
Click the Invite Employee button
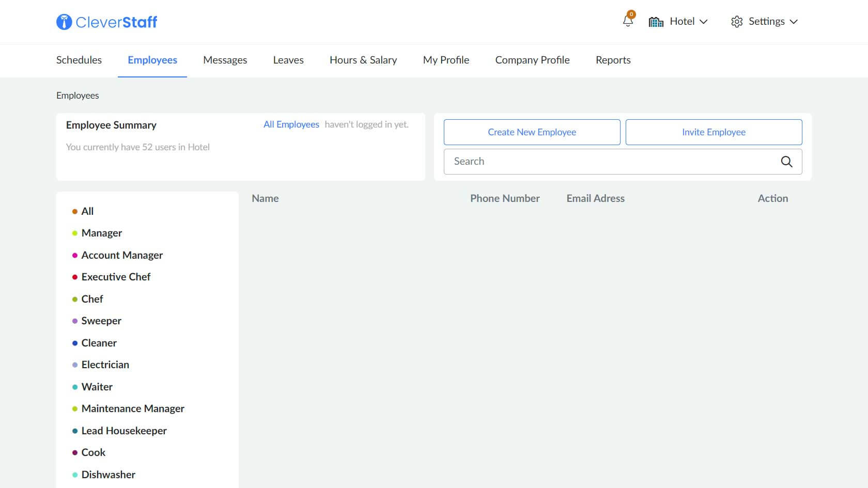pyautogui.click(x=714, y=132)
